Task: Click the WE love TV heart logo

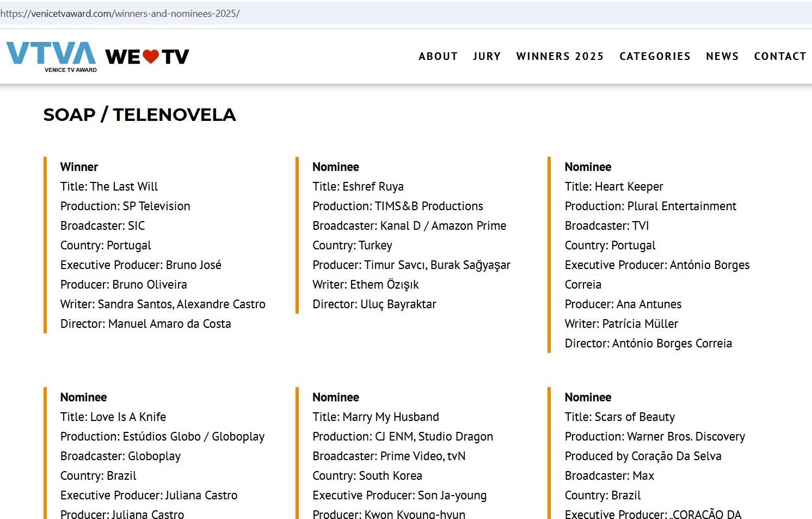Action: pyautogui.click(x=147, y=57)
